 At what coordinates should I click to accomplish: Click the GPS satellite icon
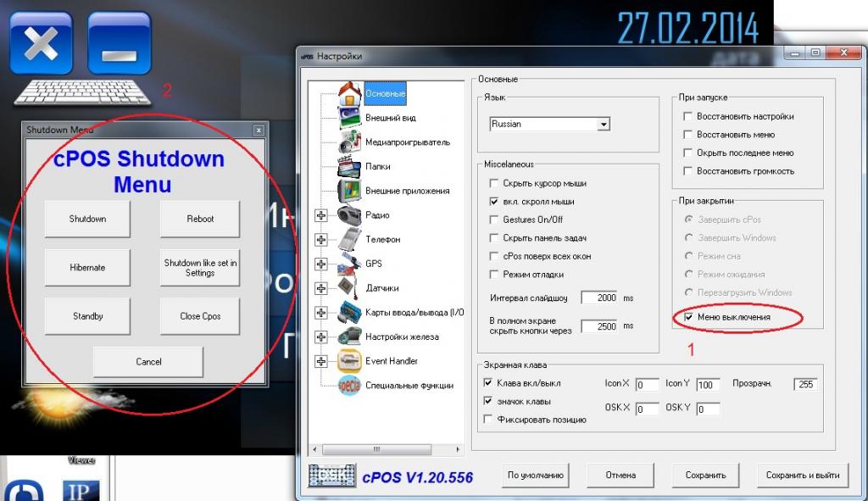[x=350, y=264]
